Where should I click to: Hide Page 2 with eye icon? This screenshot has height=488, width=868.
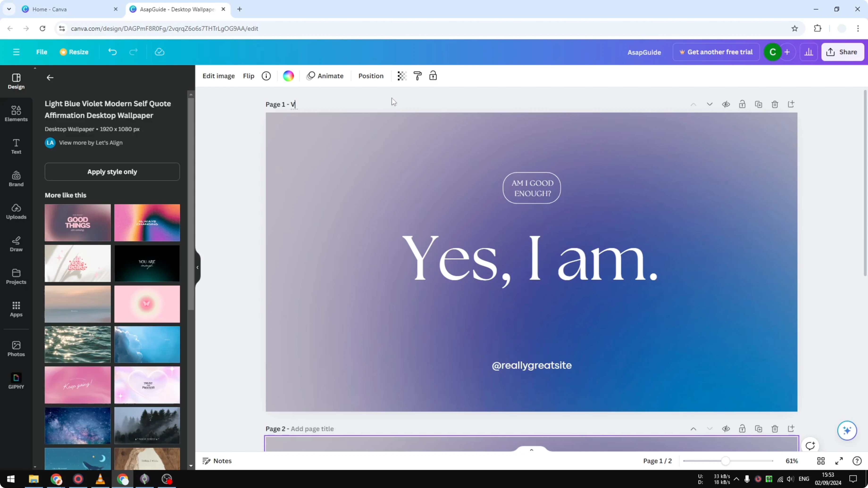(726, 429)
